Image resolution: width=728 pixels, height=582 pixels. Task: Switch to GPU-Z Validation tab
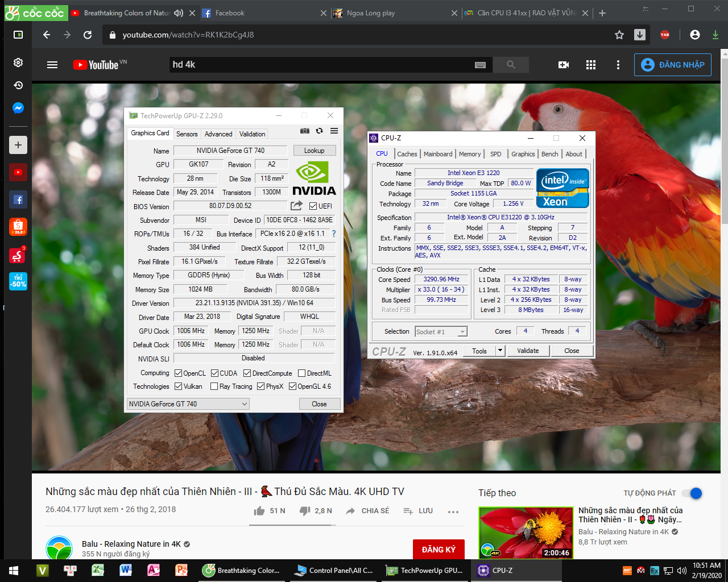[x=252, y=134]
